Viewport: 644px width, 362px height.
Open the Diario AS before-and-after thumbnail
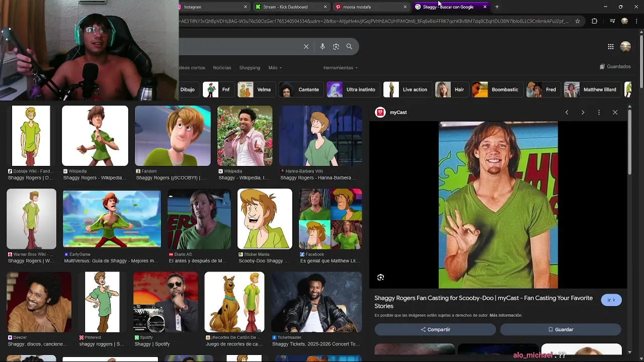(199, 219)
